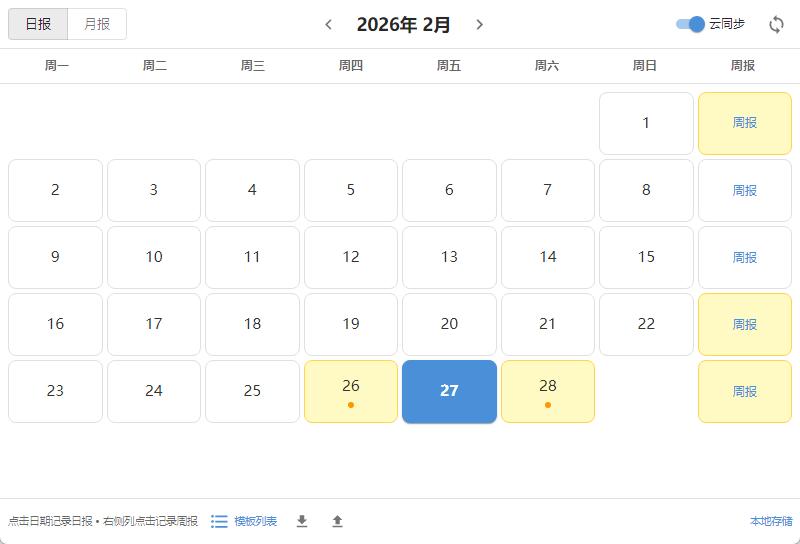This screenshot has width=800, height=544.
Task: Open the 2026年 2月 month title
Action: [x=403, y=25]
